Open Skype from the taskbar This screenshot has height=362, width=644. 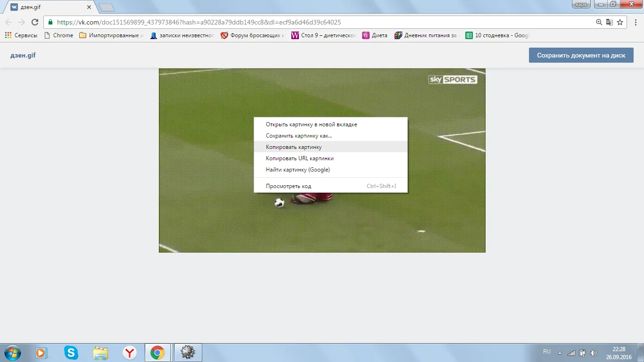pyautogui.click(x=71, y=353)
